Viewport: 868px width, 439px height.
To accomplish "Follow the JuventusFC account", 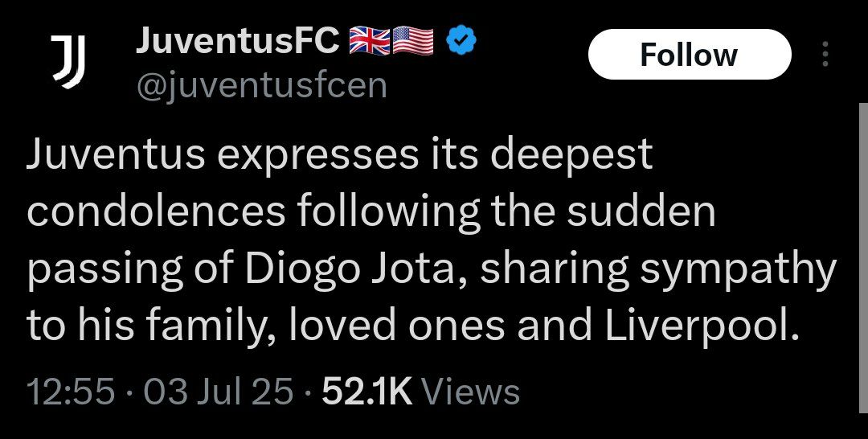I will point(689,55).
